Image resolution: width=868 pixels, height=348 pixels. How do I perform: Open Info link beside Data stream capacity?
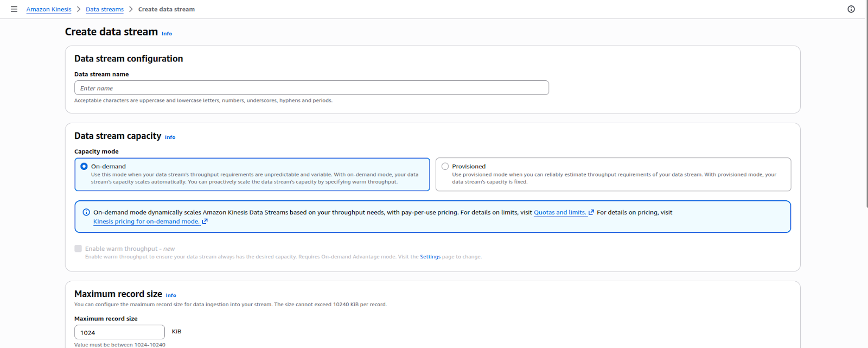point(170,137)
